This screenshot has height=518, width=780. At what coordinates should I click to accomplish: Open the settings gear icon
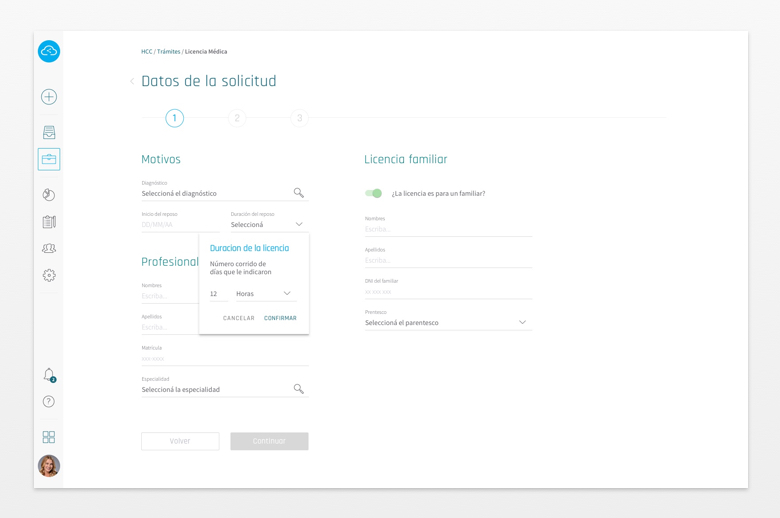49,275
